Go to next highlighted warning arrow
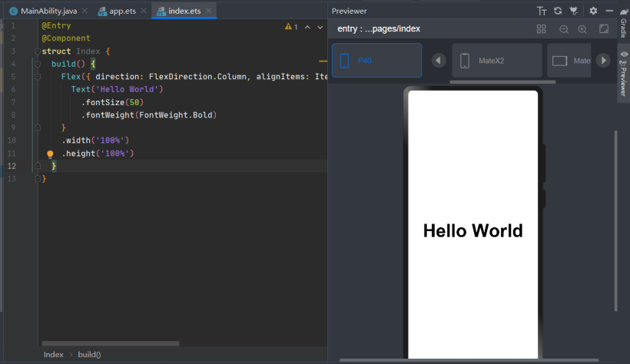 click(x=320, y=28)
